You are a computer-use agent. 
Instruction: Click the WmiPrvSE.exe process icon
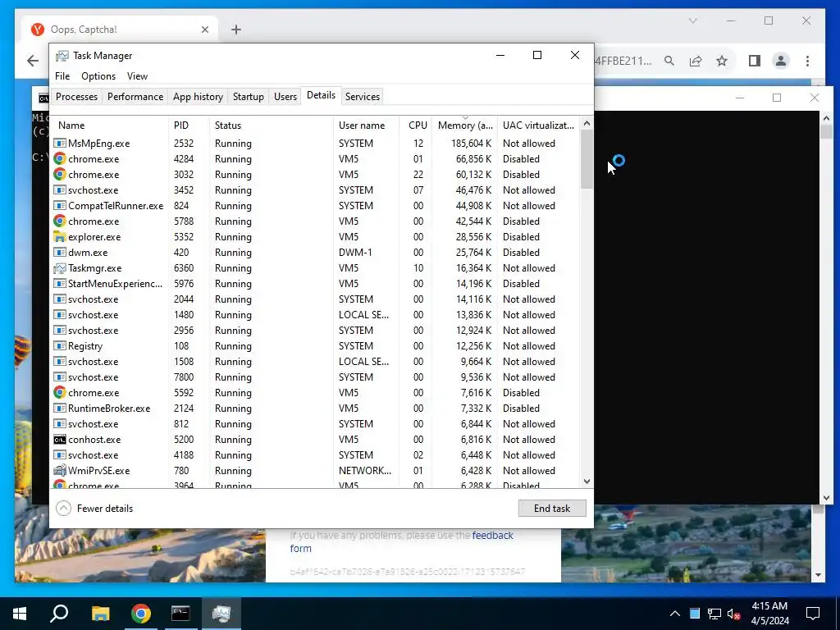click(x=60, y=471)
